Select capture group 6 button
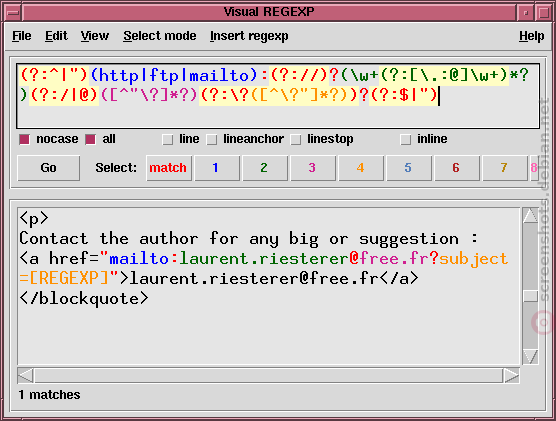556x421 pixels. click(x=457, y=168)
